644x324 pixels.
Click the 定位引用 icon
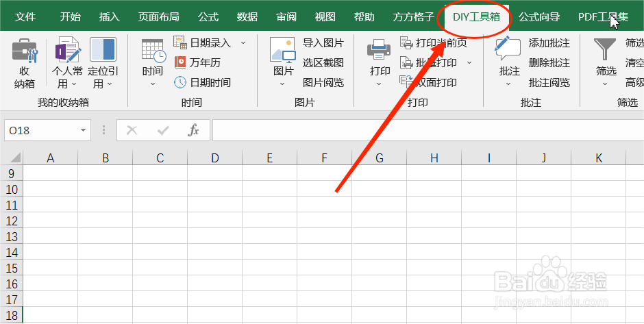(103, 50)
